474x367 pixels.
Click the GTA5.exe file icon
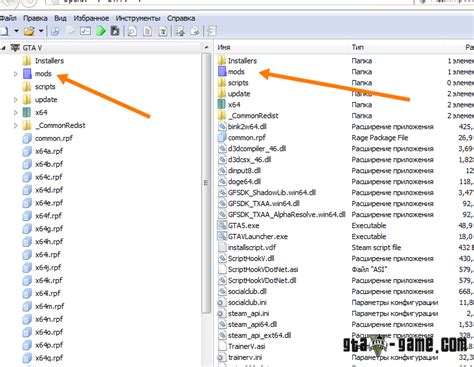pyautogui.click(x=222, y=225)
